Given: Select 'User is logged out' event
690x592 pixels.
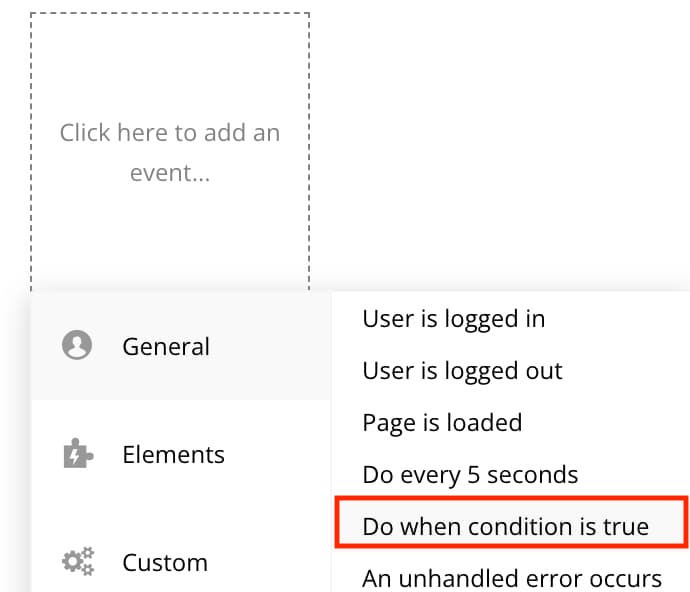Looking at the screenshot, I should pos(462,371).
